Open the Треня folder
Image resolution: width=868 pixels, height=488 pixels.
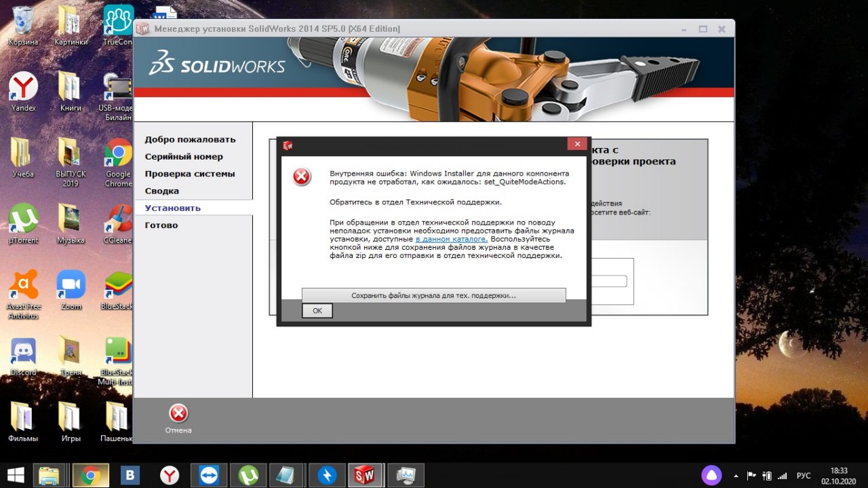pos(71,356)
